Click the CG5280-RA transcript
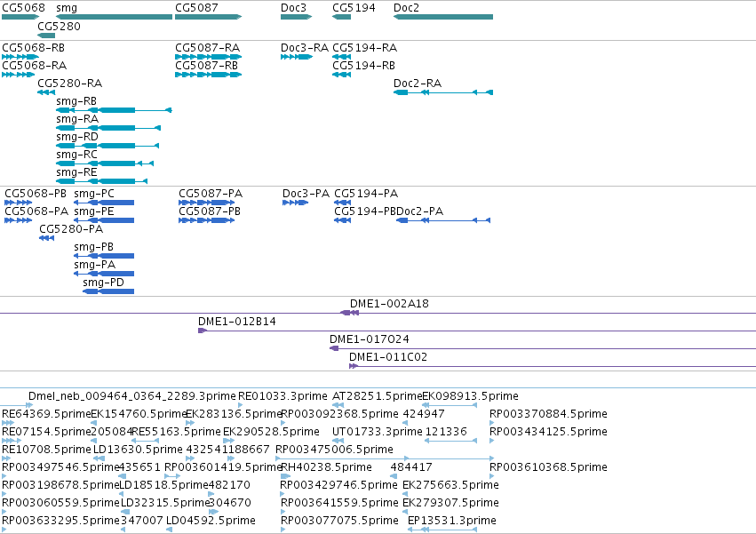Image resolution: width=756 pixels, height=534 pixels. click(x=46, y=92)
